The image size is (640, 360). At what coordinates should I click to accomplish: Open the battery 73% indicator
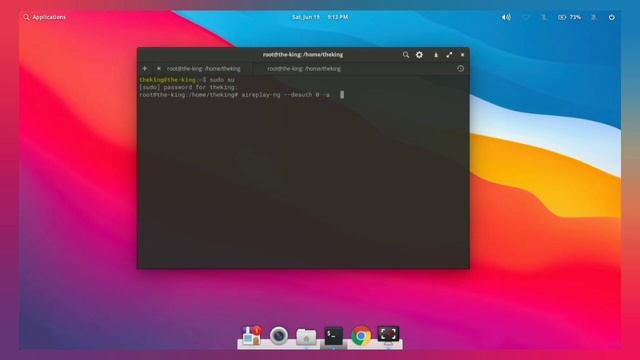[569, 17]
